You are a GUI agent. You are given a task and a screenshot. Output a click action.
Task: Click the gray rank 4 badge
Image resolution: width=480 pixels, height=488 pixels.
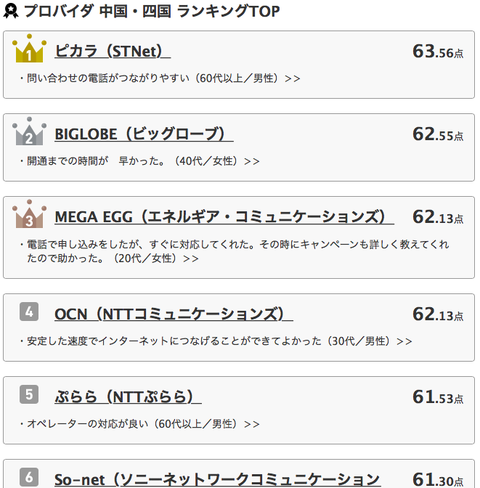coord(29,312)
